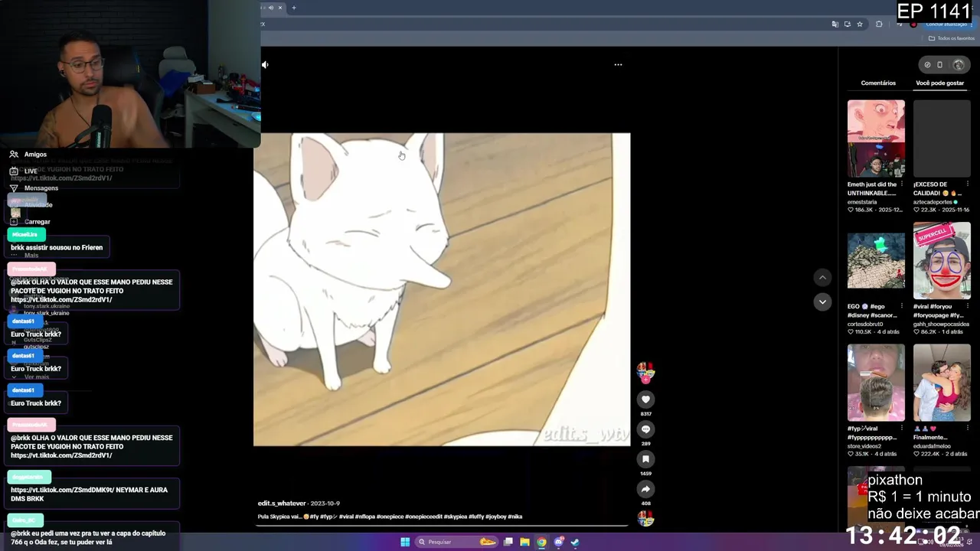Open the Supercell clown face video thumbnail

tap(942, 261)
